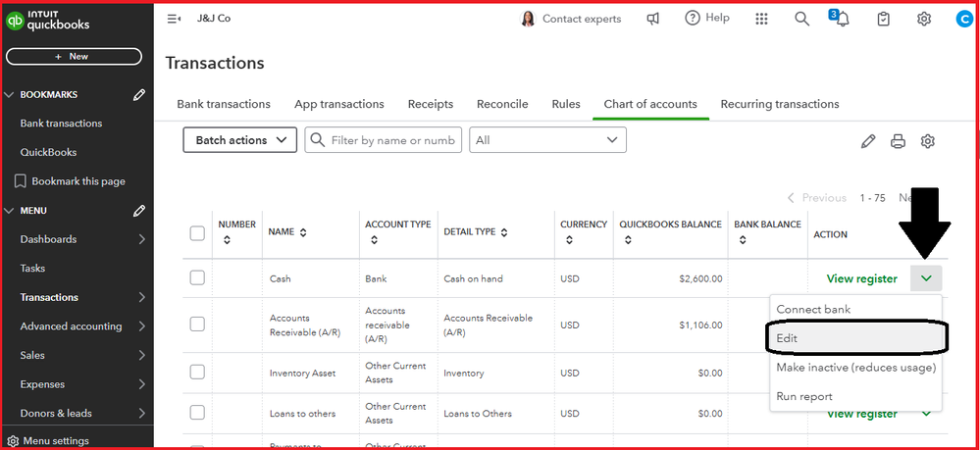Open the settings gear in header
Viewport: 980px width, 450px height.
923,19
